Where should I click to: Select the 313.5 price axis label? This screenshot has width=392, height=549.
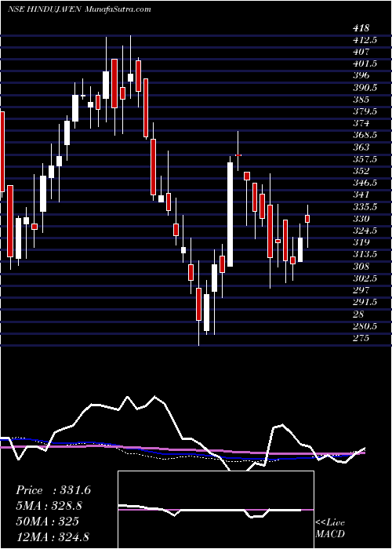tap(365, 255)
